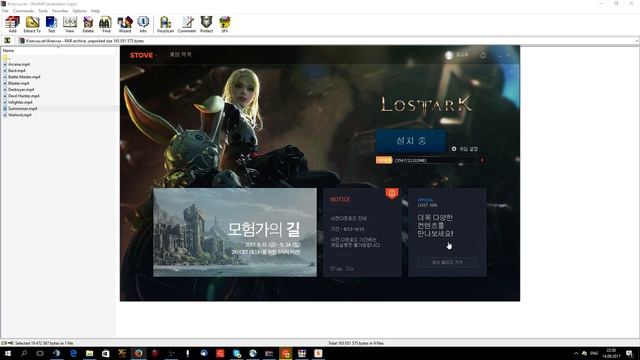
Task: Select Battle Master.mp4 in the file list
Action: pyautogui.click(x=24, y=77)
